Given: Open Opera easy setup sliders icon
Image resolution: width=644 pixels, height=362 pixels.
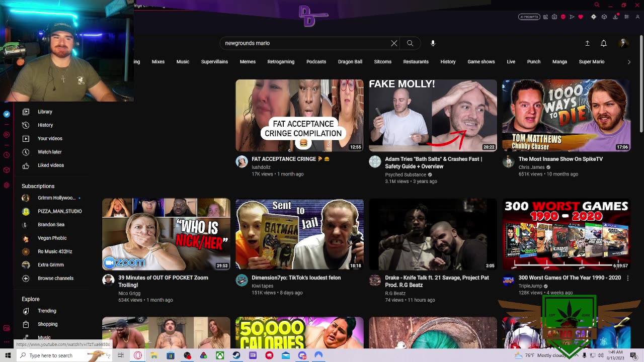Looking at the screenshot, I should click(626, 17).
